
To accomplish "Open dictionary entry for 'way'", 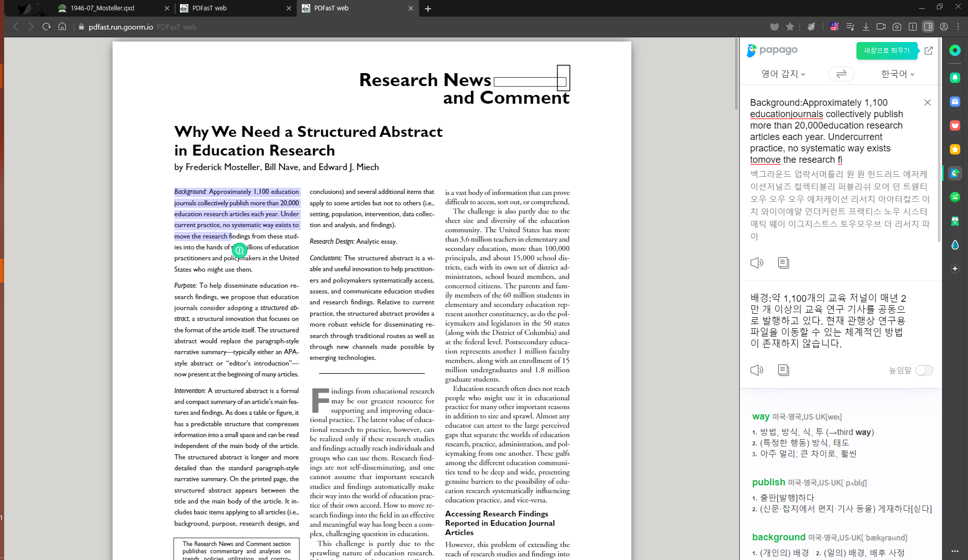I will 760,416.
